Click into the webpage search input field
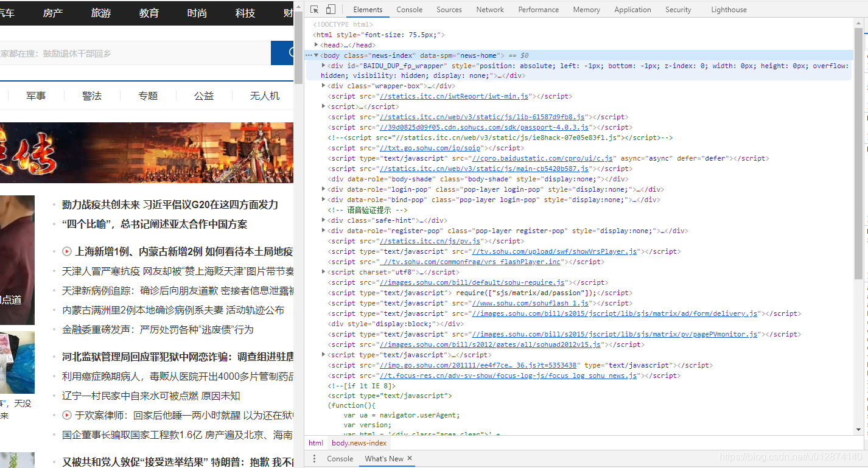The width and height of the screenshot is (868, 468). [x=135, y=53]
